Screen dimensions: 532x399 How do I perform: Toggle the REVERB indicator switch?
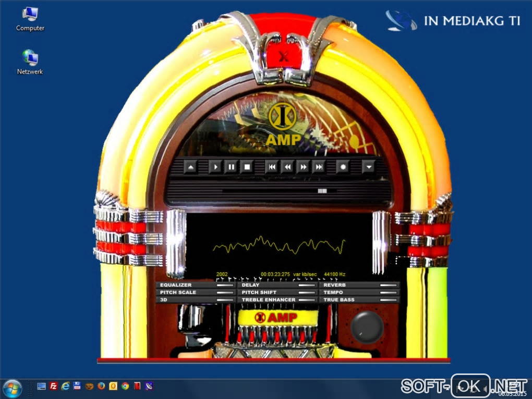point(389,285)
